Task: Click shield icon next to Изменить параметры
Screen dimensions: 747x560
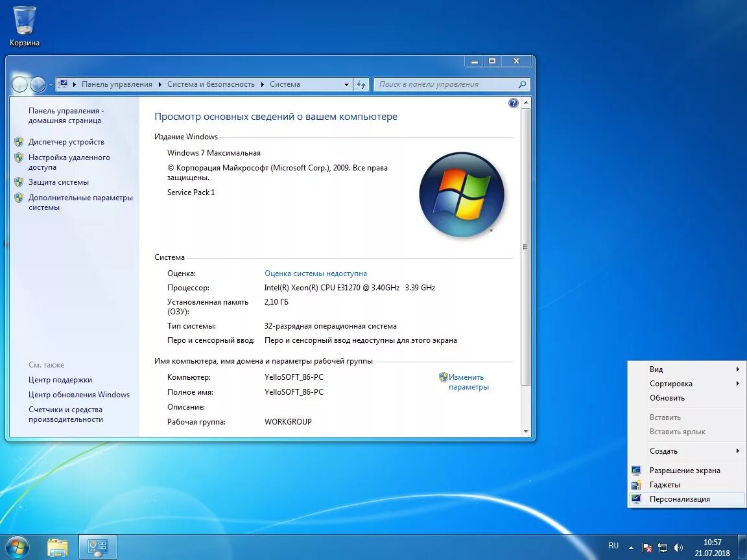Action: tap(443, 377)
